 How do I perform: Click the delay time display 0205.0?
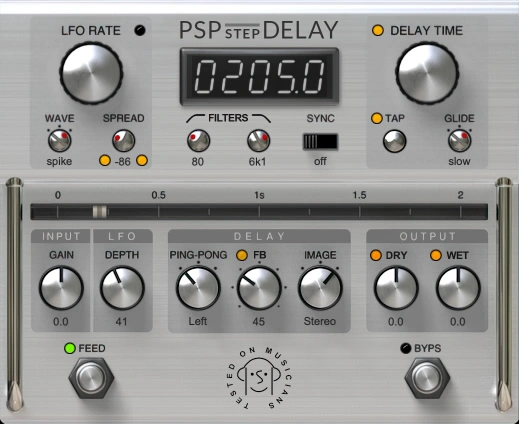pos(259,76)
